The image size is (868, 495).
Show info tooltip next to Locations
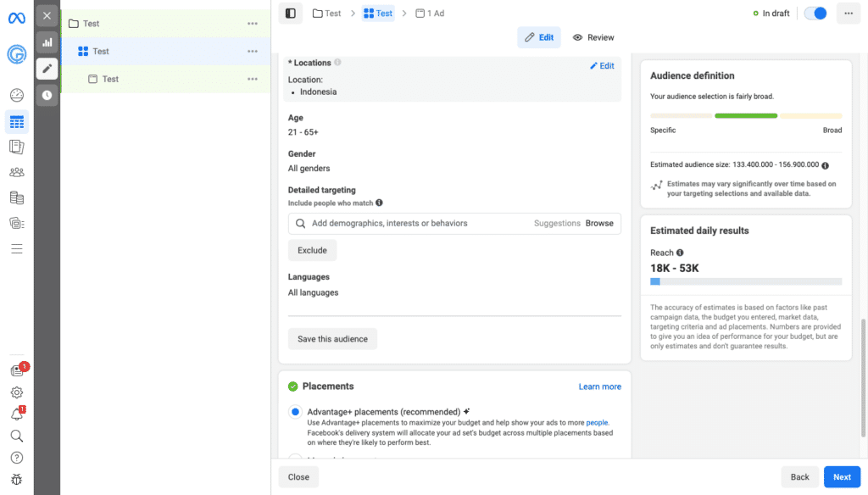337,63
